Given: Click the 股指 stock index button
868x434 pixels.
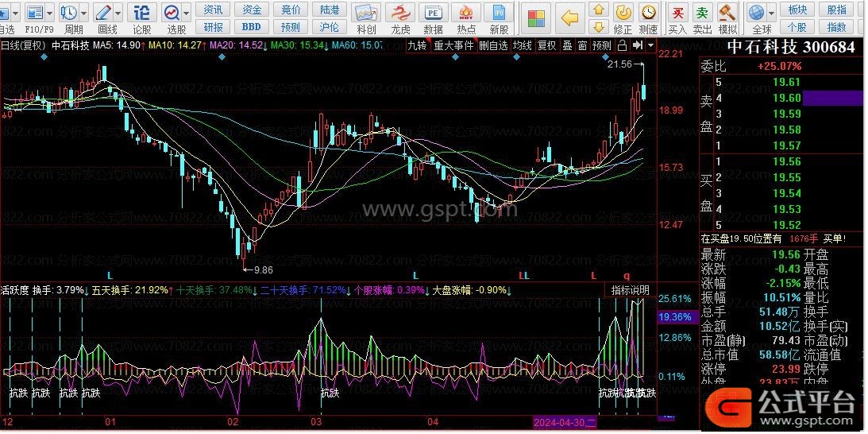Looking at the screenshot, I should tap(836, 10).
